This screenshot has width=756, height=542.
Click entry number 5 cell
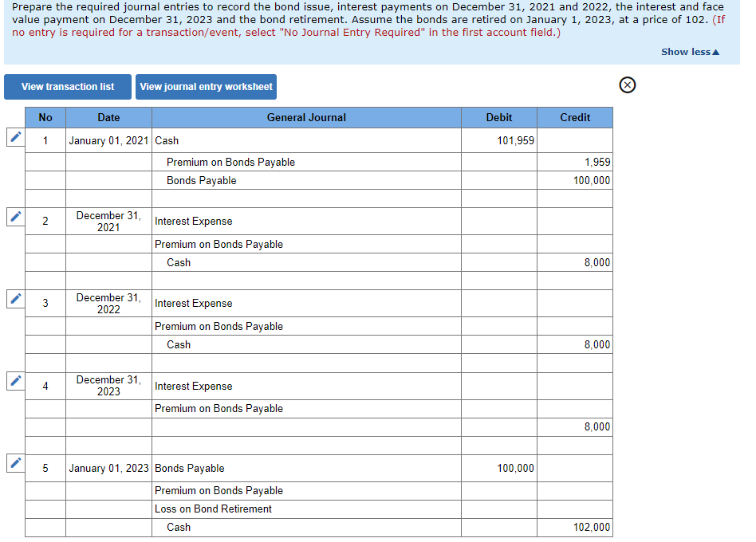point(45,469)
